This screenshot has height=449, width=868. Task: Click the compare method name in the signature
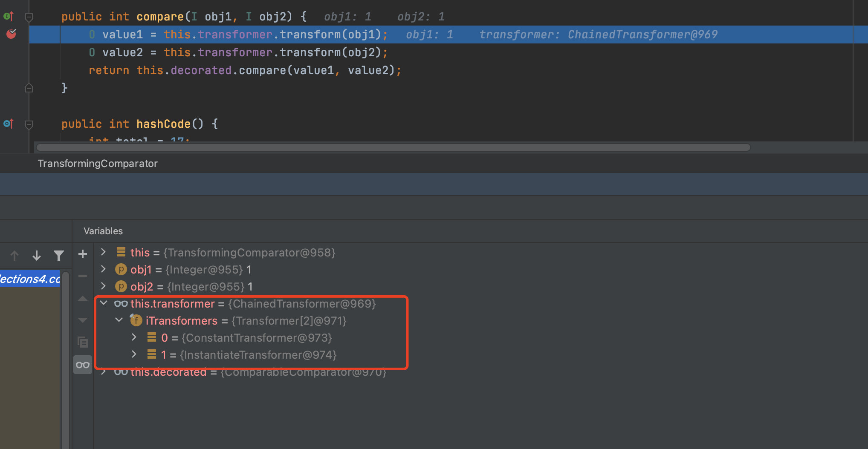click(160, 17)
